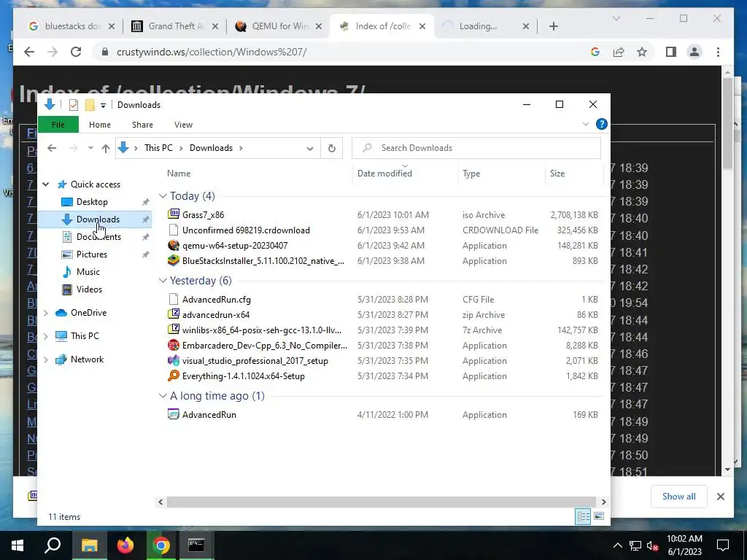Switch to Details view using the status bar icon

coord(583,516)
